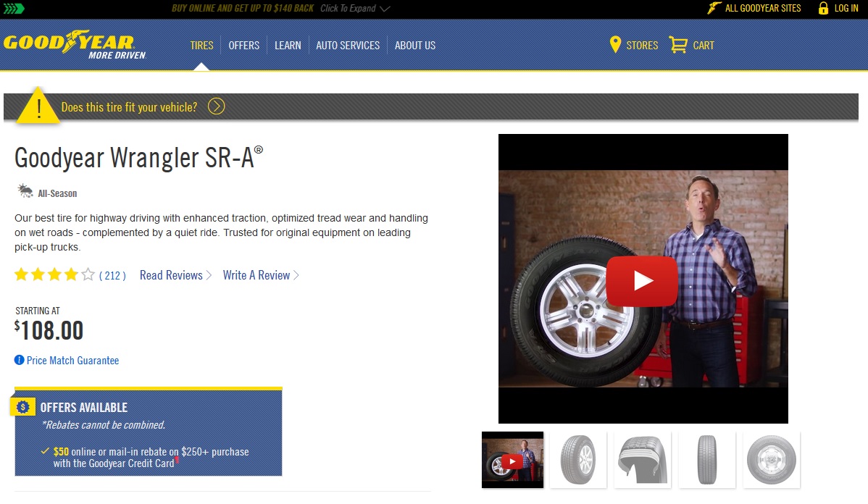The width and height of the screenshot is (868, 504).
Task: Click the $50 rebate offer text
Action: point(151,458)
